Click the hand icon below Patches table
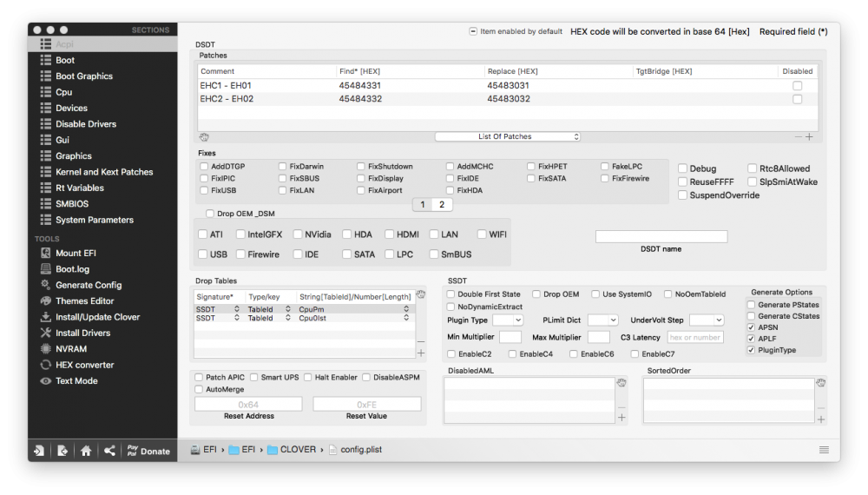This screenshot has width=868, height=495. [x=204, y=136]
